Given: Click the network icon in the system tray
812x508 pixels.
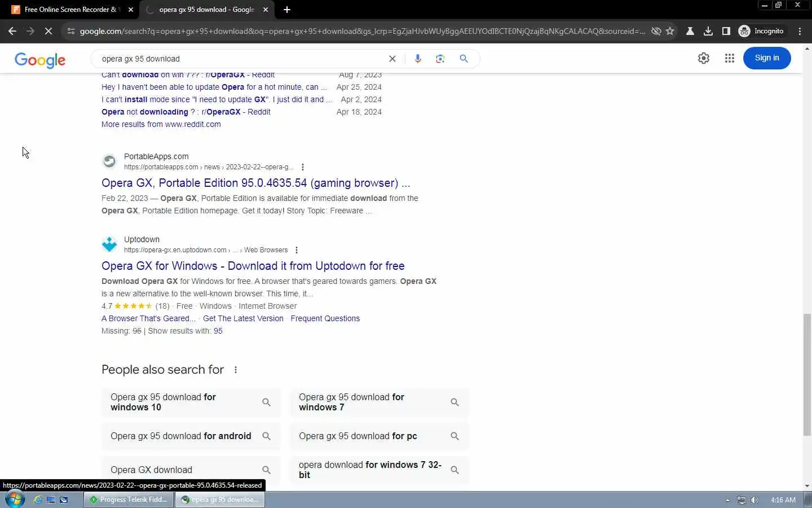Looking at the screenshot, I should click(x=742, y=500).
